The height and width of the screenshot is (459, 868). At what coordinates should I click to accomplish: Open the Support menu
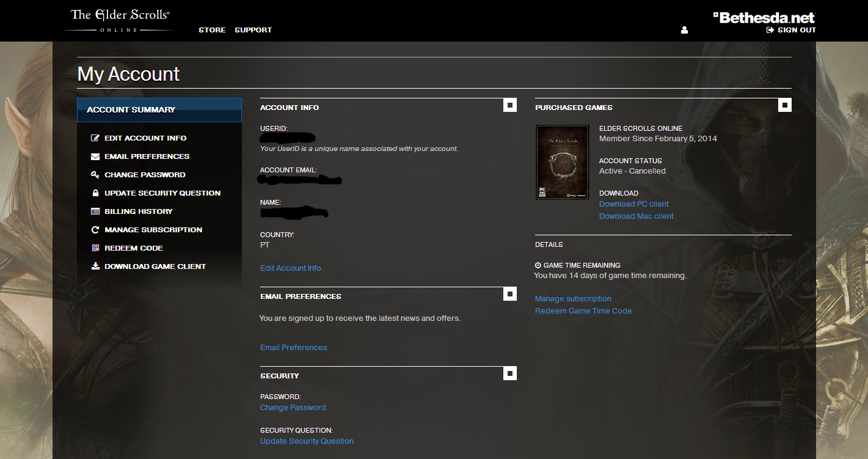pyautogui.click(x=253, y=30)
